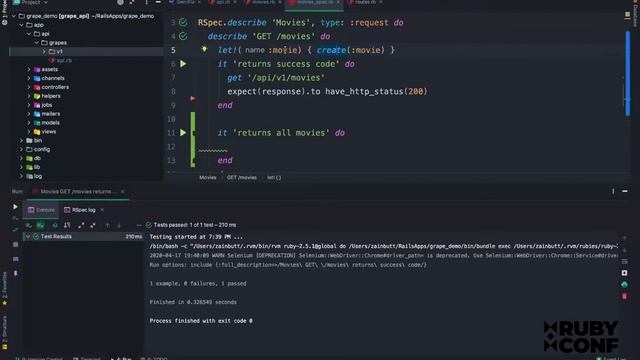
Task: Toggle Sort by Duration in the test toolbar
Action: coord(67,225)
